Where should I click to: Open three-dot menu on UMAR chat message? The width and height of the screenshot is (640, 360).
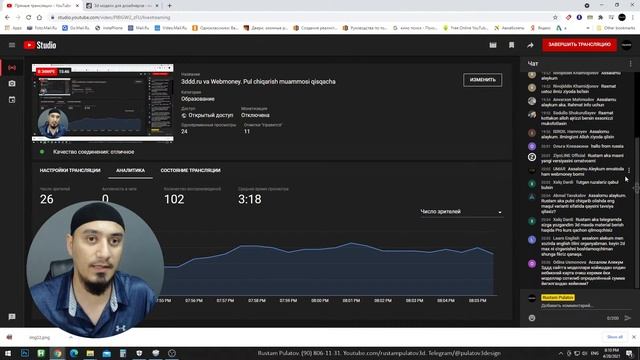pos(629,170)
